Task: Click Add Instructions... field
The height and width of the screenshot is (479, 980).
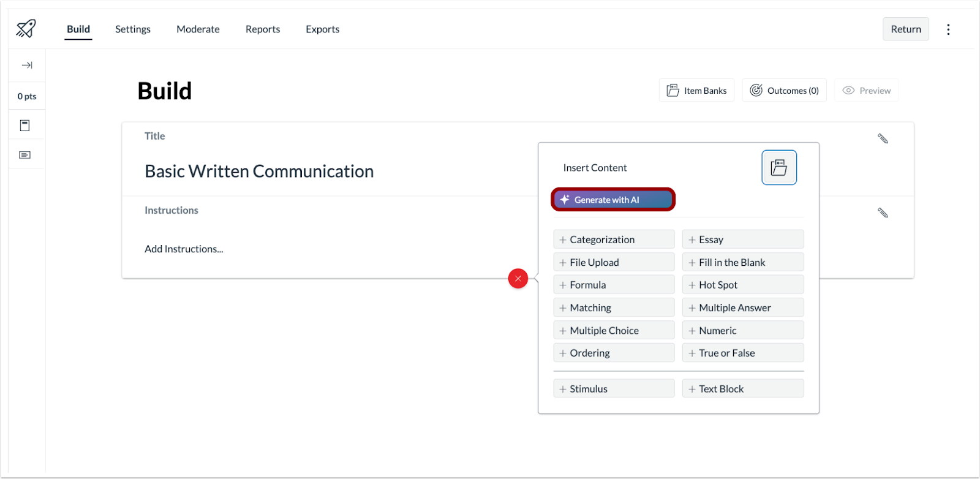Action: pyautogui.click(x=184, y=249)
